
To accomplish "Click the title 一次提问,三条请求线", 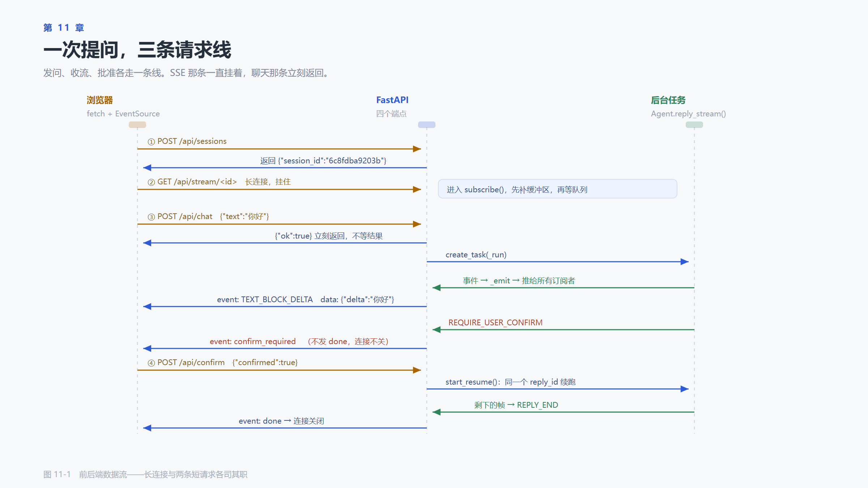I will [x=137, y=50].
